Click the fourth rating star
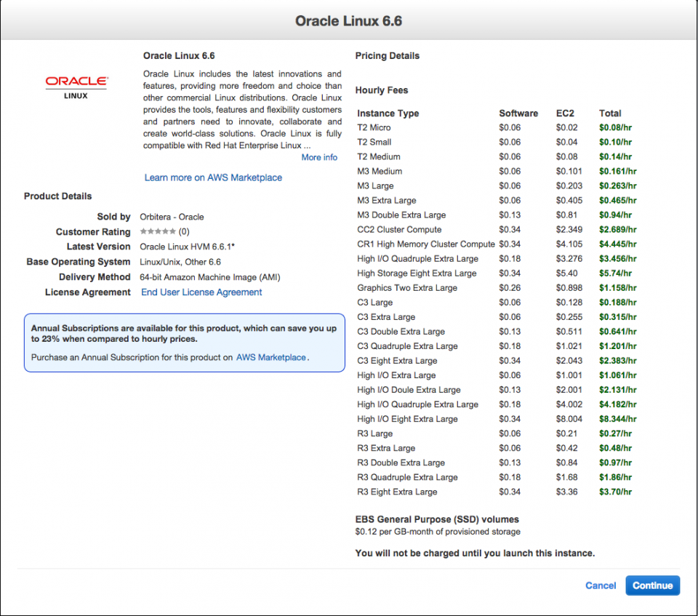The height and width of the screenshot is (616, 698). tap(166, 231)
